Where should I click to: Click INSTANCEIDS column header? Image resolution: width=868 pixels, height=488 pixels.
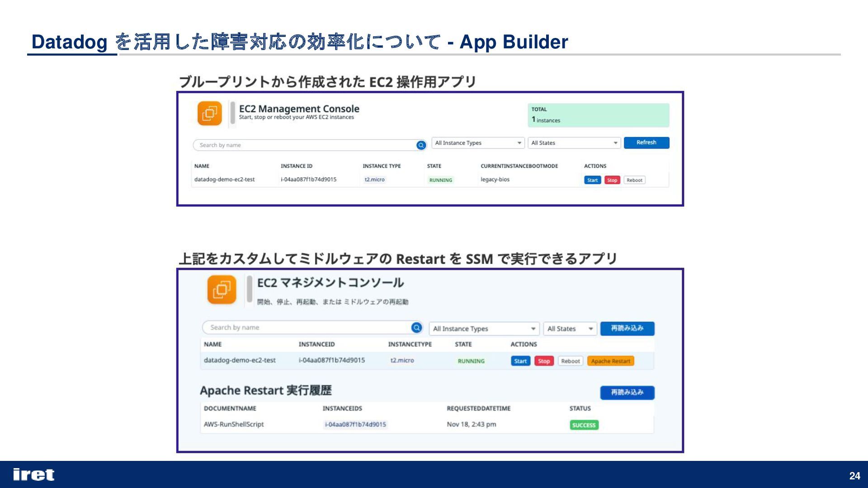click(x=342, y=408)
